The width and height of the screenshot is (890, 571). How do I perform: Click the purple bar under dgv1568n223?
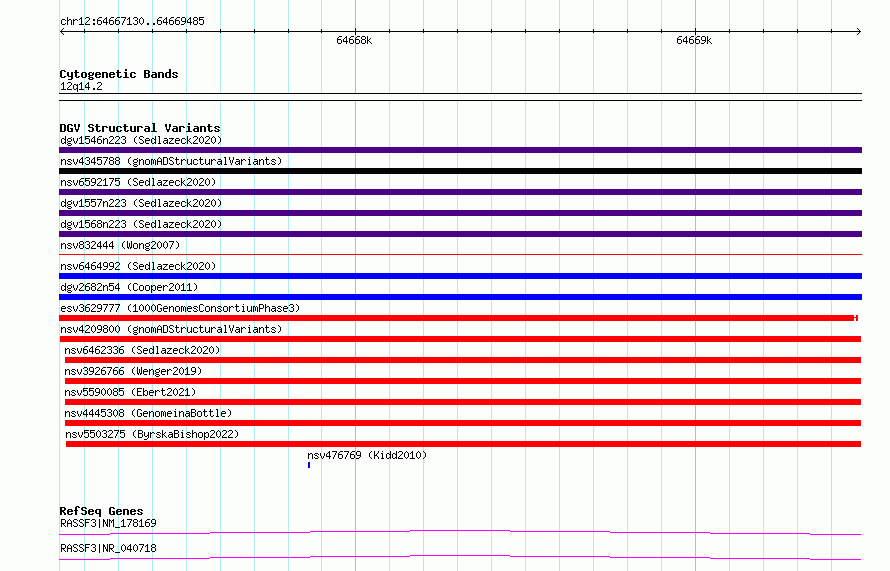[460, 234]
